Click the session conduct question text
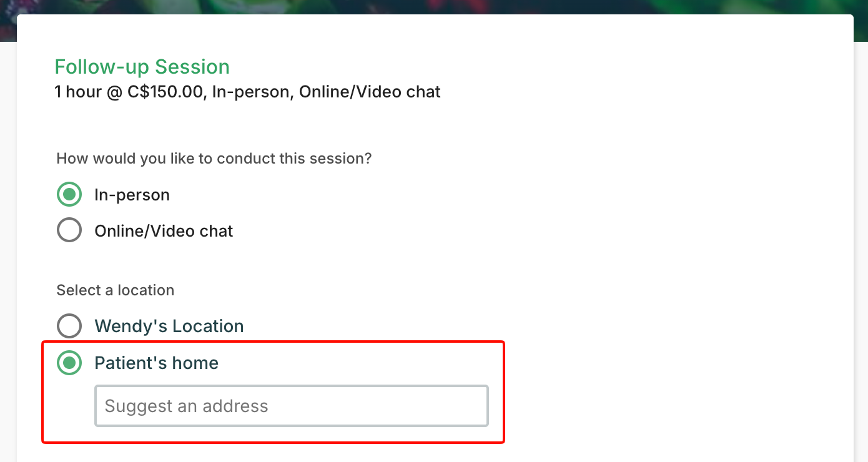Screen dimensions: 868x462 [214, 159]
